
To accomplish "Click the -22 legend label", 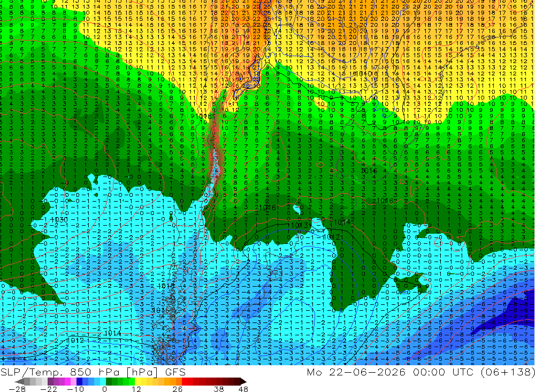I will (x=49, y=389).
